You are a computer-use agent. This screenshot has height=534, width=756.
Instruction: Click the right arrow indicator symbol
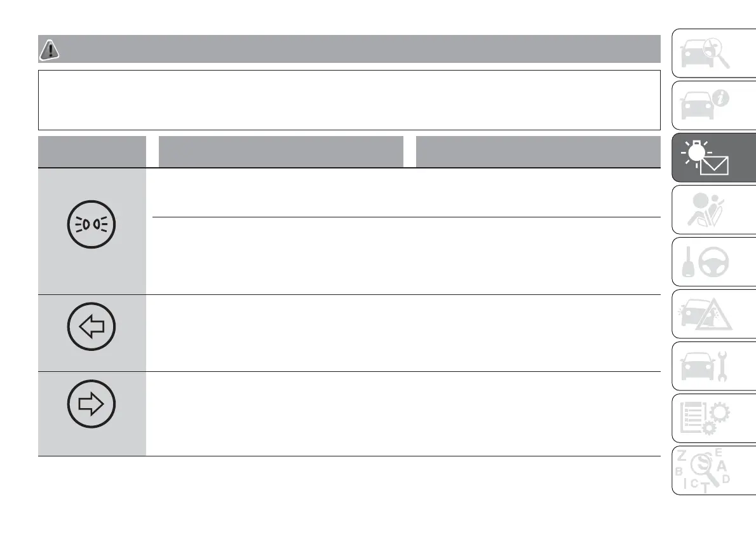coord(91,403)
